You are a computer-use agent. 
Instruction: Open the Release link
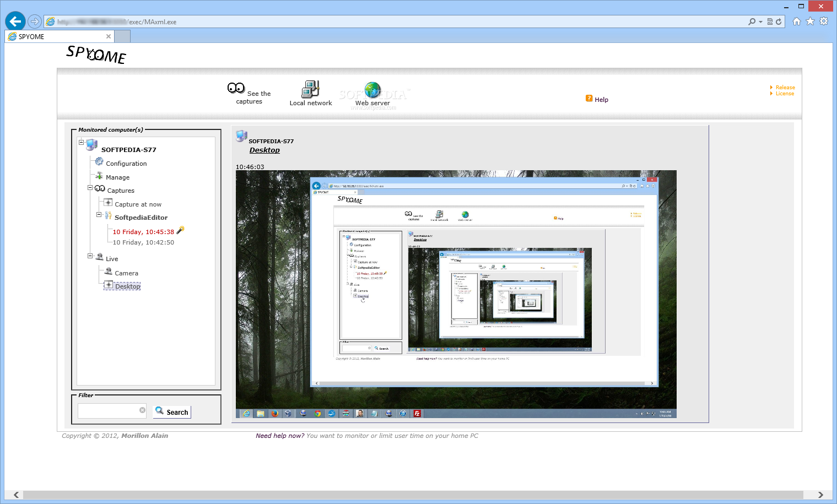[785, 88]
